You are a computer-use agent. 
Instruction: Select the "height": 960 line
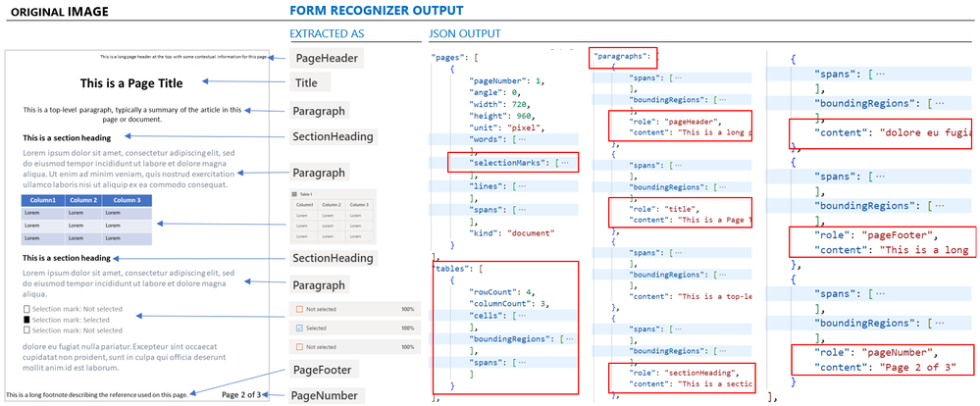(x=500, y=116)
